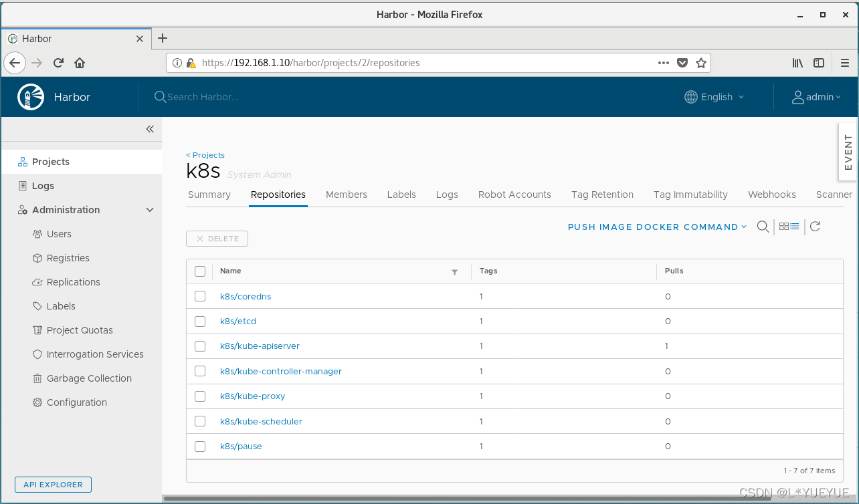
Task: Check the box for k8s/kube-proxy
Action: [200, 396]
